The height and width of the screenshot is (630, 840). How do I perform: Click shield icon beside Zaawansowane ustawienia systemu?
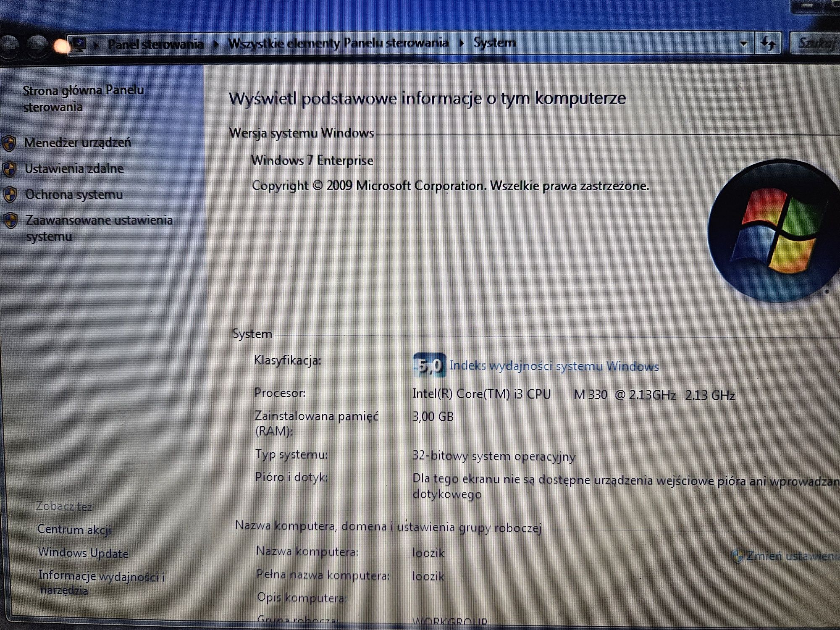coord(10,220)
